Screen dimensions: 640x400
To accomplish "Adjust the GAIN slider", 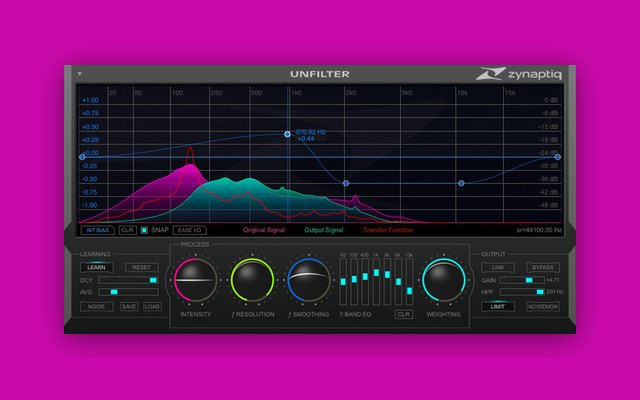I will [522, 280].
